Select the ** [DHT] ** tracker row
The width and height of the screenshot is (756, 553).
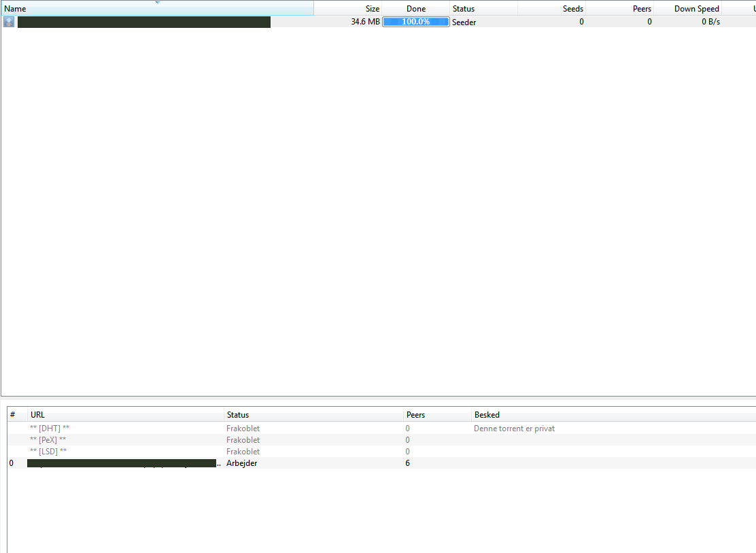tap(382, 429)
